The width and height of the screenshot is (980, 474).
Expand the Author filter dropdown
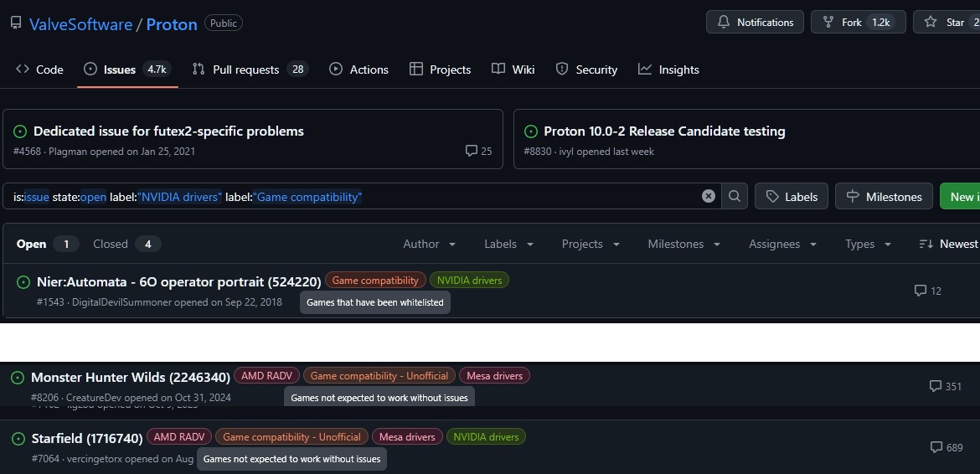(x=430, y=244)
